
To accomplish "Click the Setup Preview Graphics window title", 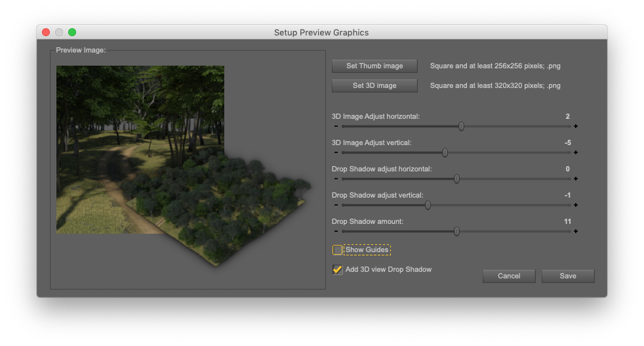I will click(x=321, y=33).
